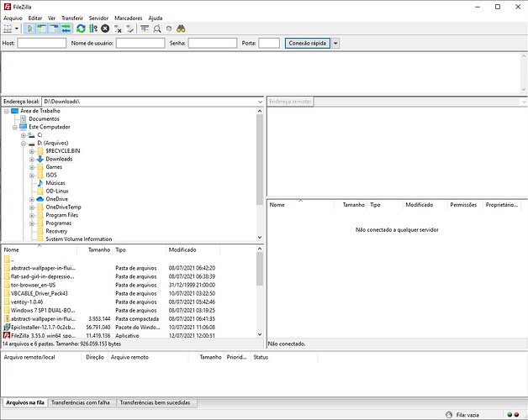Viewport: 528px width, 420px height.
Task: Open the Site Manager icon
Action: click(8, 29)
